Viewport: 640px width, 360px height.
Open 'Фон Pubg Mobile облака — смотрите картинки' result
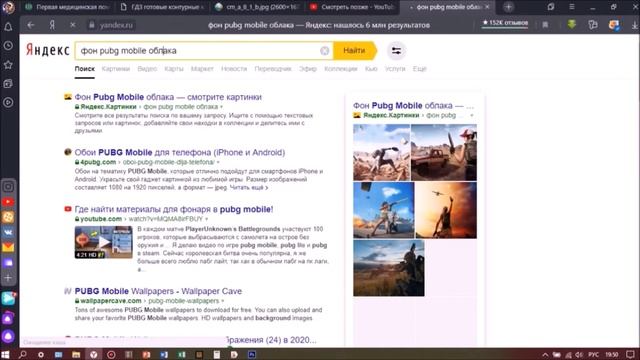coord(168,97)
